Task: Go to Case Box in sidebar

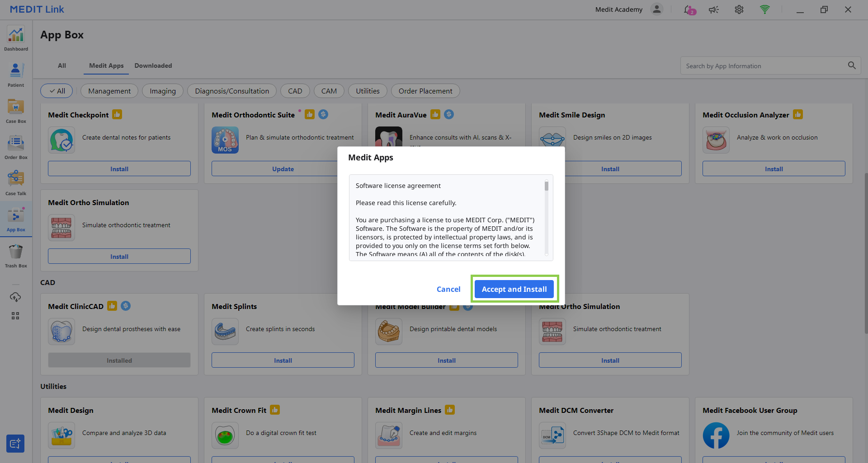Action: (16, 111)
